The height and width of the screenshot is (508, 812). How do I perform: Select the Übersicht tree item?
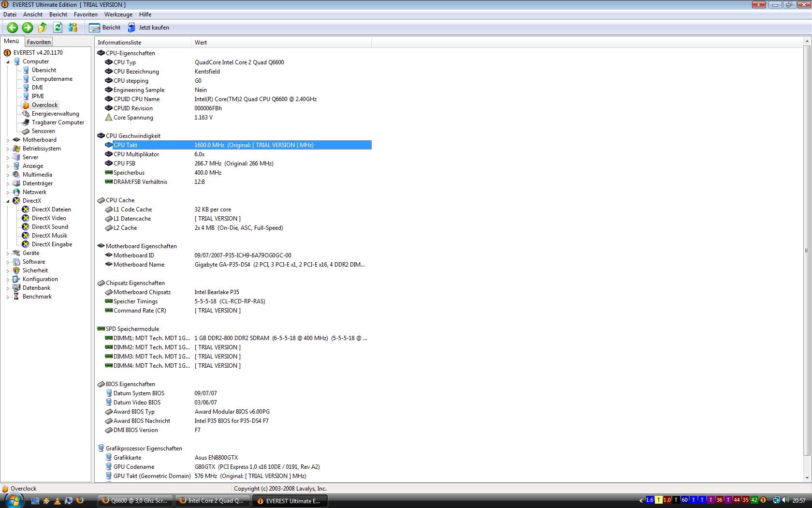pyautogui.click(x=44, y=70)
